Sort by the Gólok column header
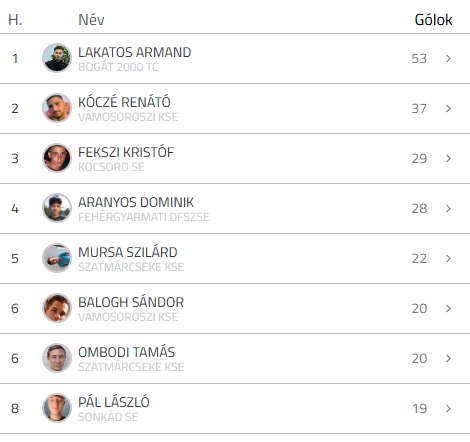The height and width of the screenshot is (442, 470). click(x=433, y=20)
